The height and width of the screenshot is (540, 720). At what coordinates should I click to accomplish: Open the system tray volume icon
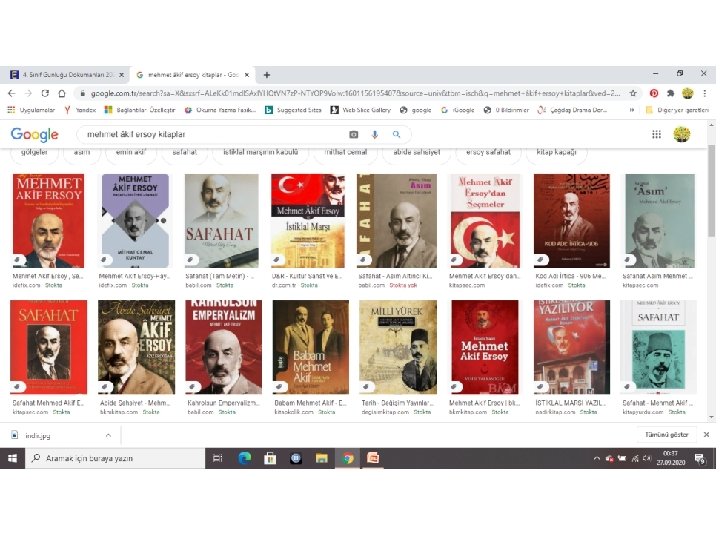click(x=647, y=458)
